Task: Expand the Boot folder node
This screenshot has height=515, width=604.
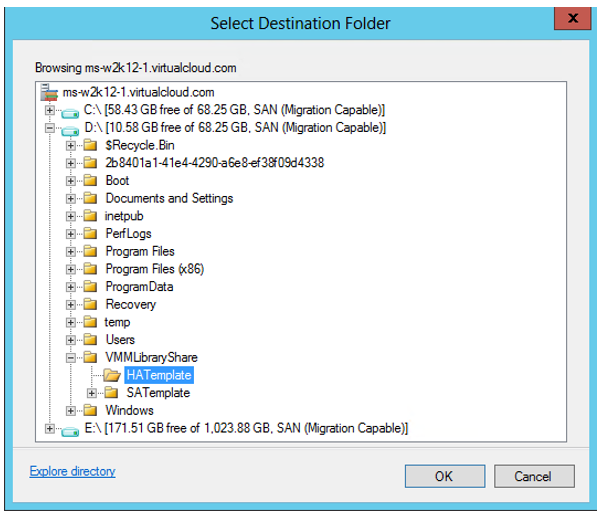Action: tap(70, 181)
